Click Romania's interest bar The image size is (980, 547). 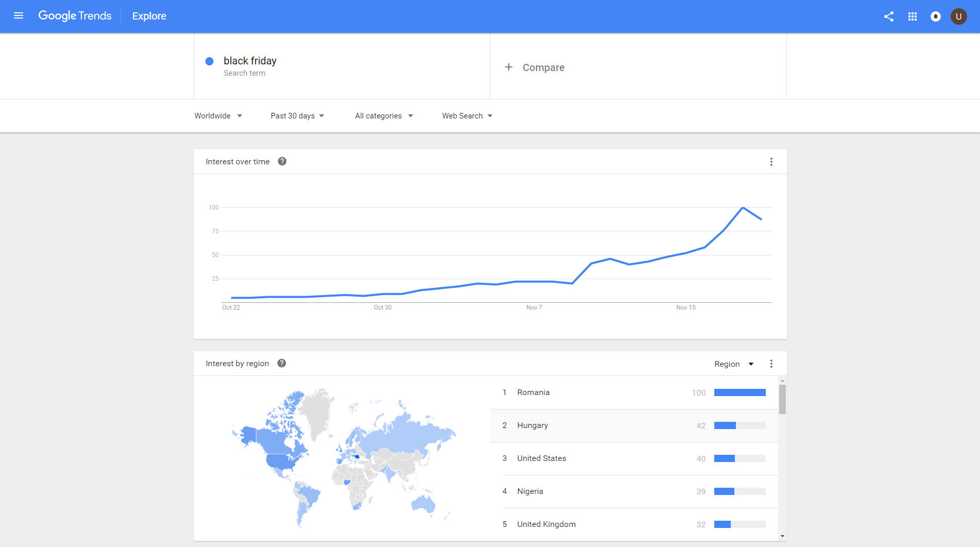[x=740, y=392]
